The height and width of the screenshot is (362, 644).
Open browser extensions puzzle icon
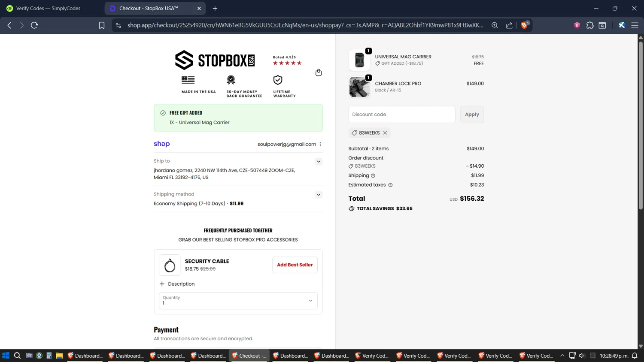[590, 25]
